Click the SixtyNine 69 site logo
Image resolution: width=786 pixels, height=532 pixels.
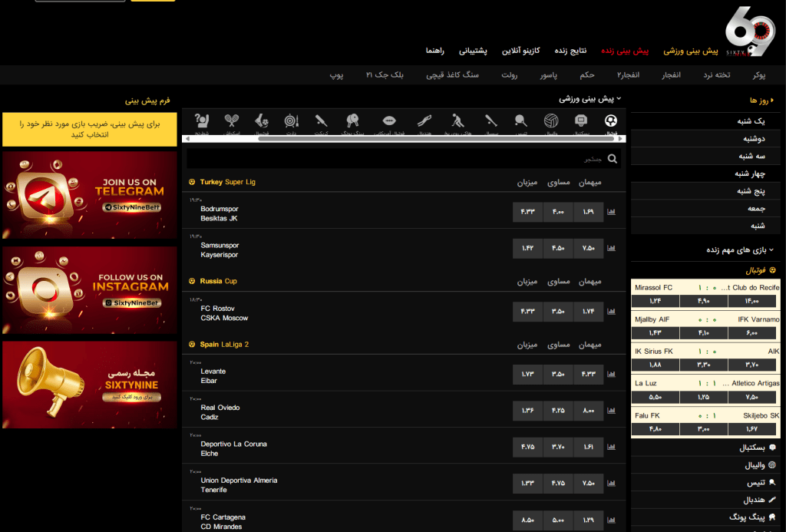pyautogui.click(x=750, y=31)
